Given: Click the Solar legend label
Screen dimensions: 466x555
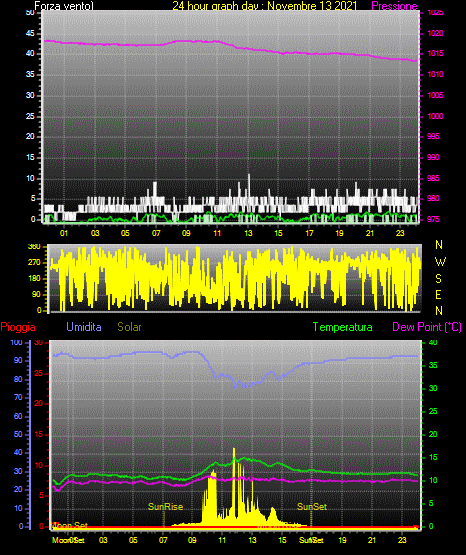Looking at the screenshot, I should pos(130,327).
